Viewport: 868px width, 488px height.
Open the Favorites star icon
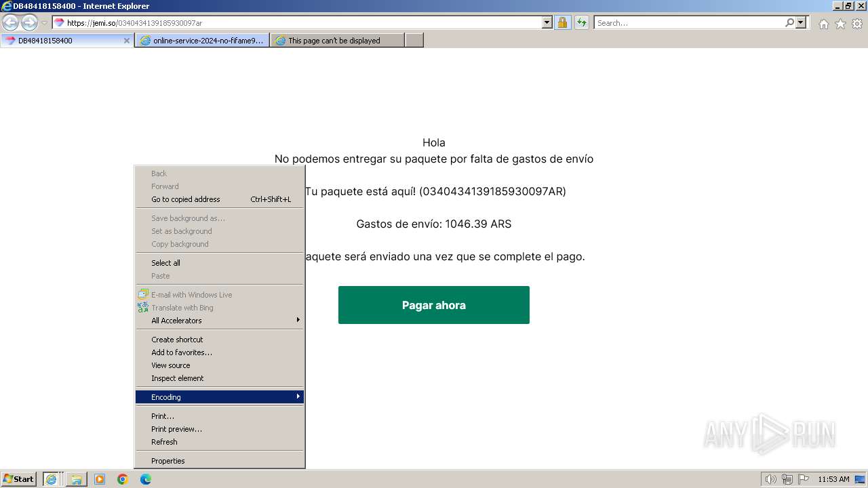point(840,24)
